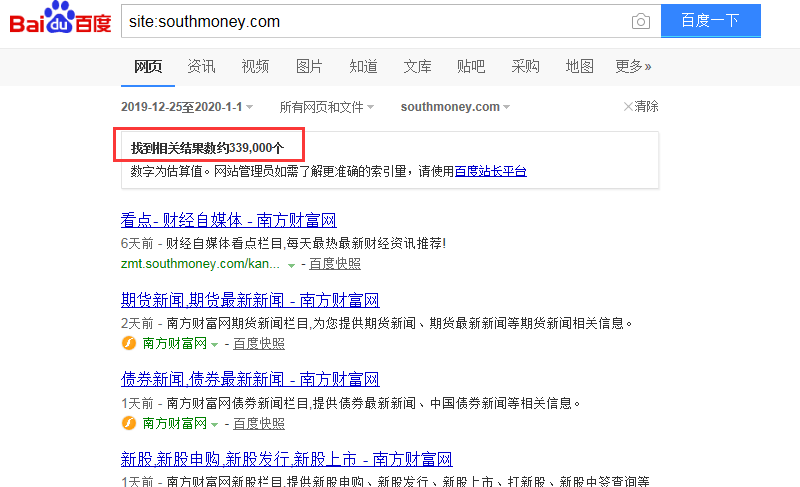Expand the arrow beside 南方财富网 under 债券新闻
This screenshot has height=487, width=800.
click(214, 425)
